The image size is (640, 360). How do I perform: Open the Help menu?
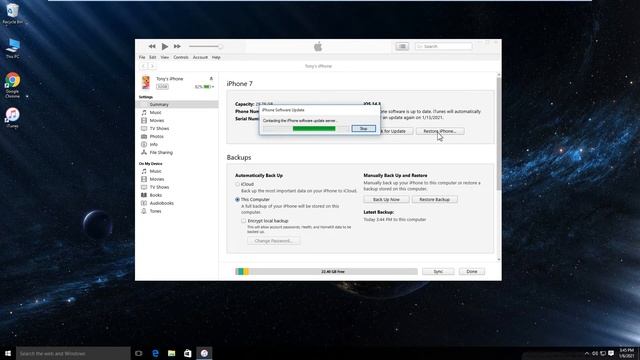click(x=216, y=58)
